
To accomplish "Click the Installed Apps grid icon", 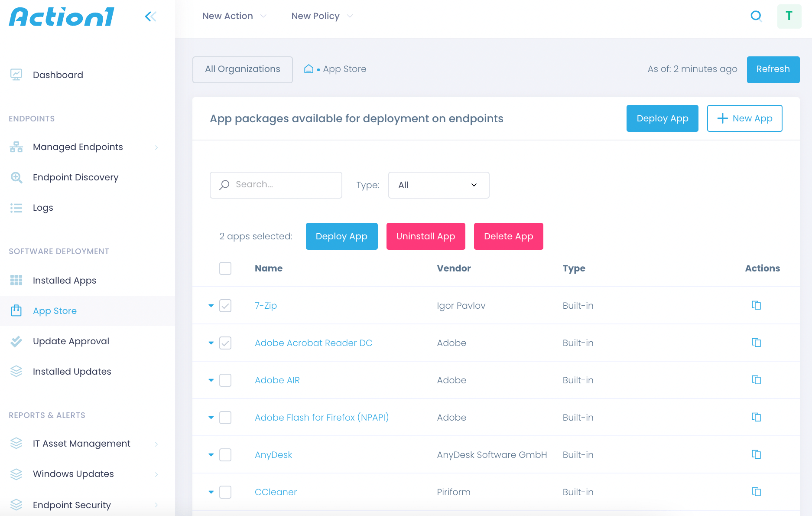I will click(x=16, y=281).
